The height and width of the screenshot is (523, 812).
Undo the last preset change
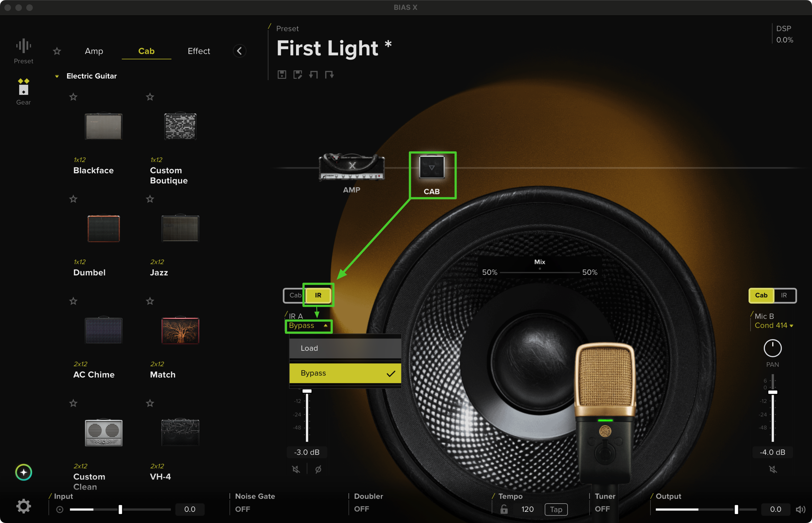[x=313, y=75]
